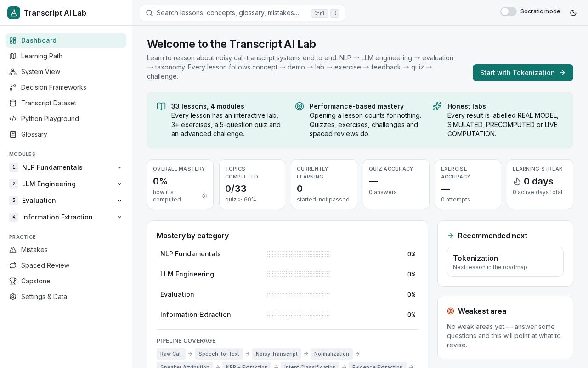The width and height of the screenshot is (588, 368).
Task: Click the Transcript AI Lab flask logo
Action: 14,13
